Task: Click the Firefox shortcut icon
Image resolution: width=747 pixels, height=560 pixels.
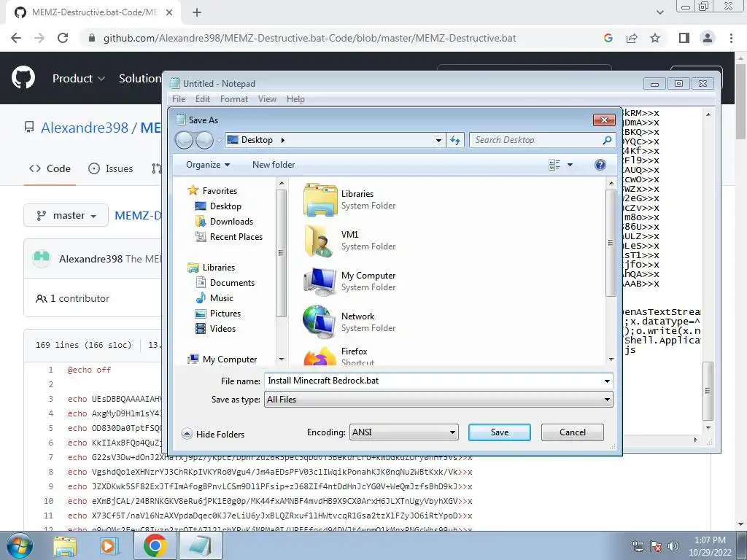Action: [x=320, y=356]
